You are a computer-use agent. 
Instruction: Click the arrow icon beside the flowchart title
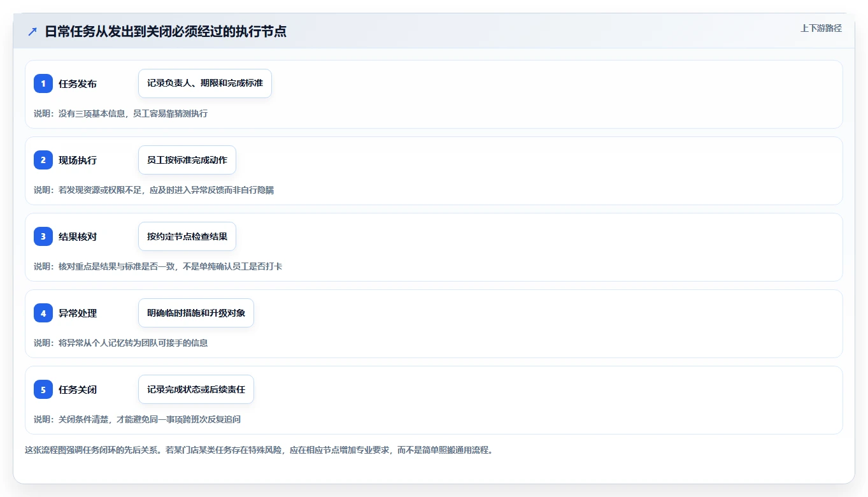[x=32, y=32]
